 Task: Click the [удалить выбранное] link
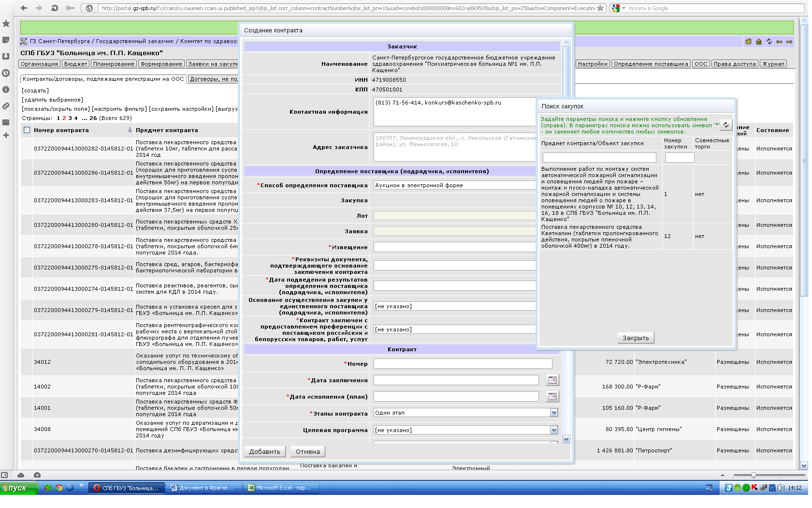coord(52,100)
